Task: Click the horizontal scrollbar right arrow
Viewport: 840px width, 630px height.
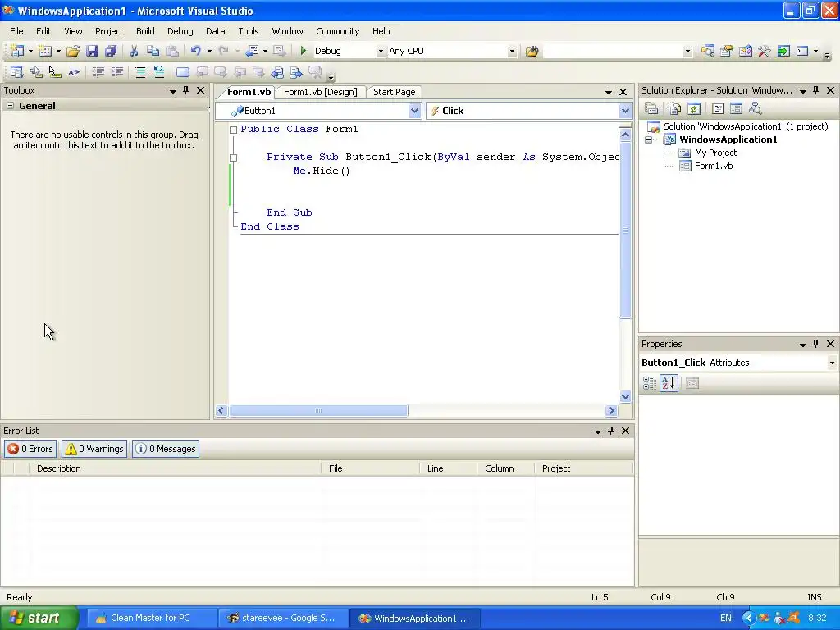Action: point(611,411)
